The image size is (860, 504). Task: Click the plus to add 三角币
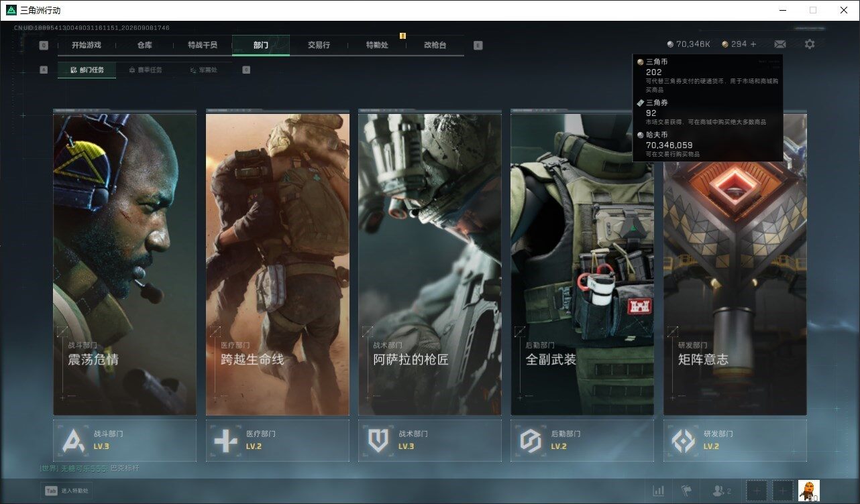pos(753,44)
